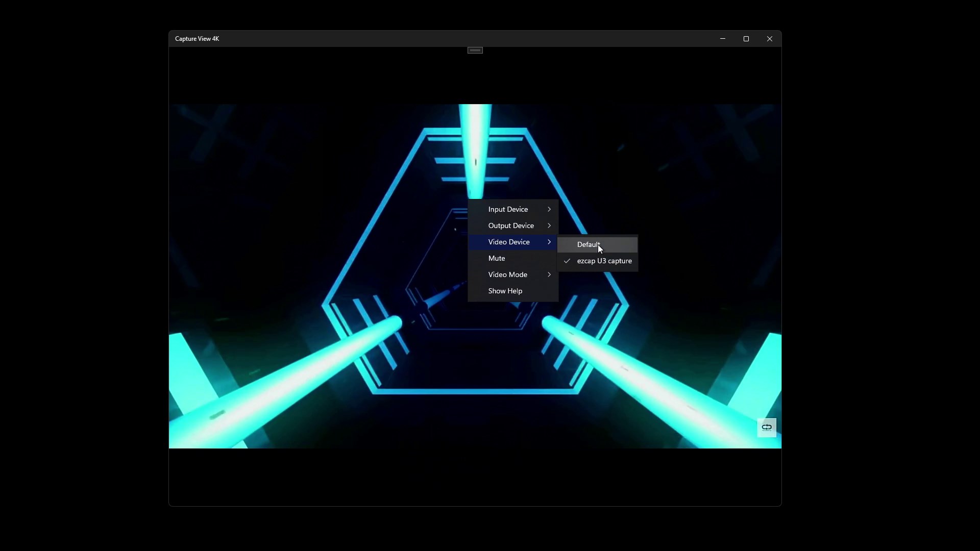The width and height of the screenshot is (980, 551).
Task: Toggle Mute in the context menu
Action: click(x=496, y=259)
